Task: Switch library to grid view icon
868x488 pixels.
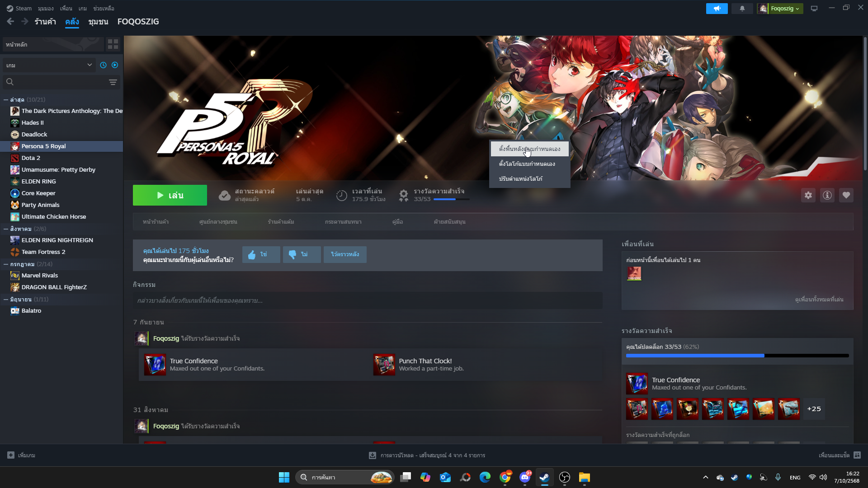Action: pos(113,44)
